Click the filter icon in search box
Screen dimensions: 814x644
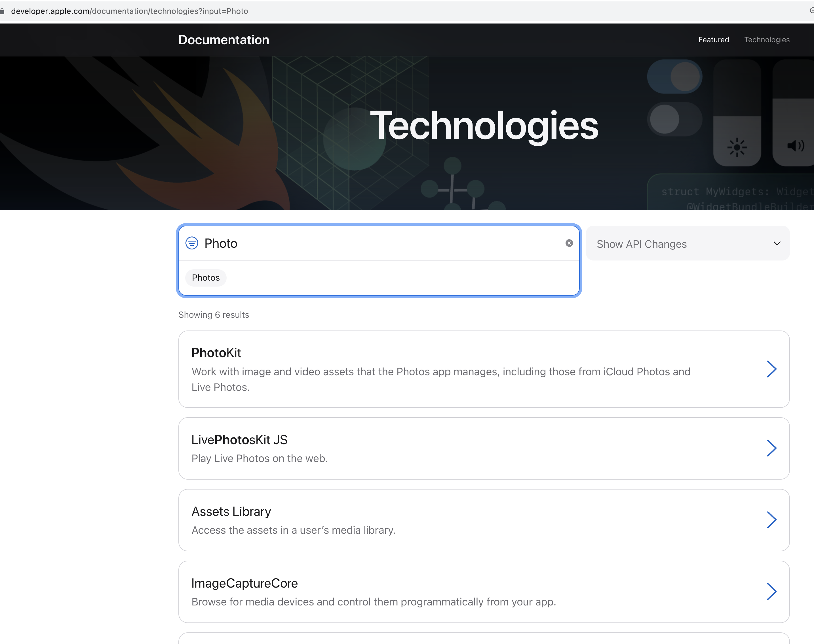(192, 243)
